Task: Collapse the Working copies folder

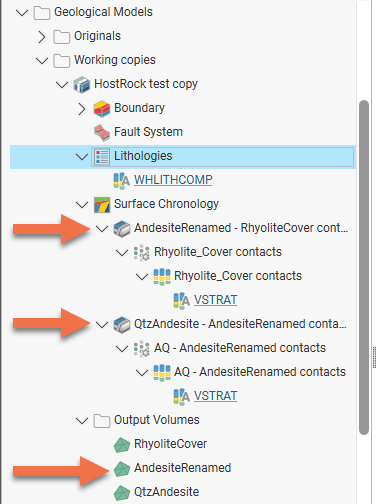Action: [42, 61]
